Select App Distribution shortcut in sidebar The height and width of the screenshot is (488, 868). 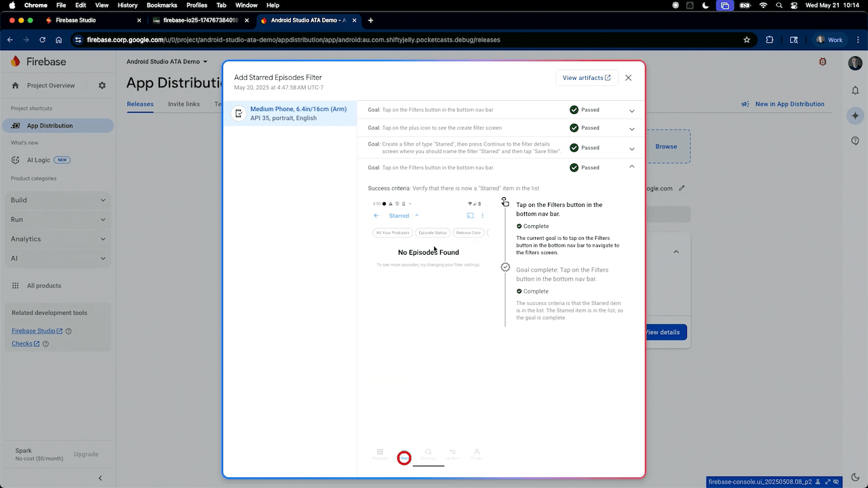tap(58, 125)
